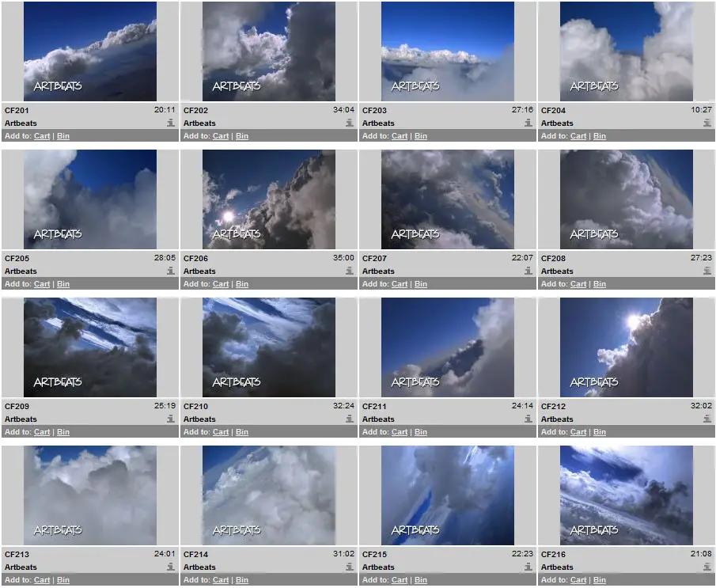Add clip CF215 to Cart
The image size is (716, 588).
[x=400, y=580]
